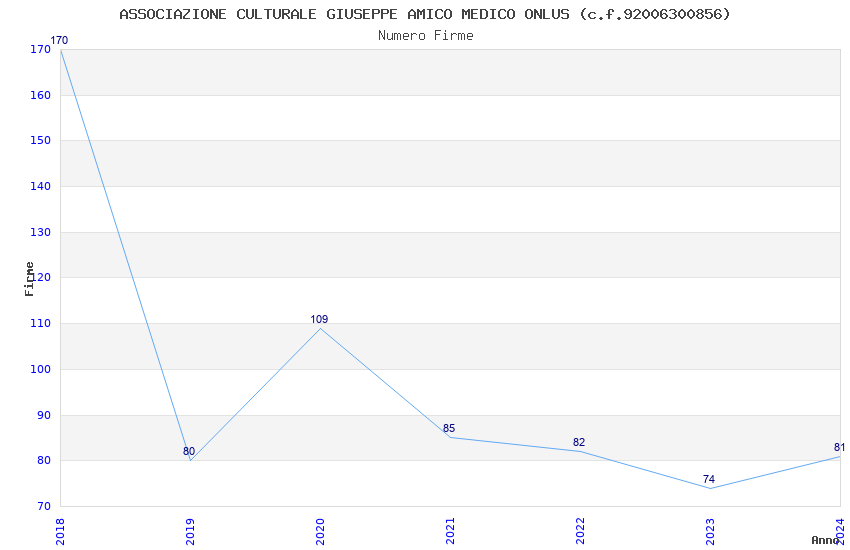
Task: Select x-axis year 2019
Action: (190, 531)
